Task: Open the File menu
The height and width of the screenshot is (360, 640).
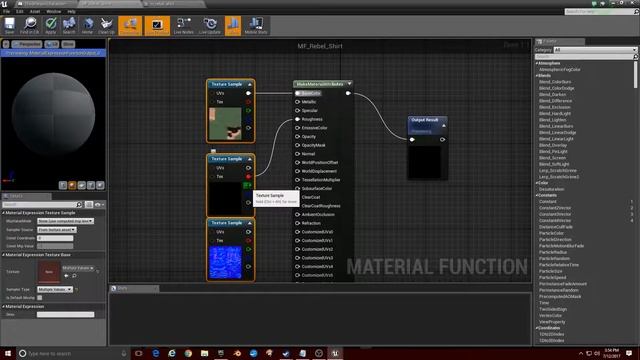Action: (x=7, y=11)
